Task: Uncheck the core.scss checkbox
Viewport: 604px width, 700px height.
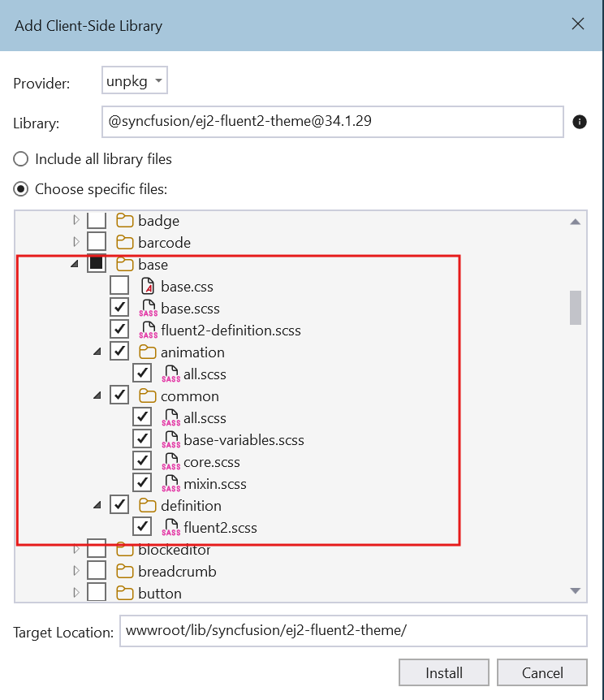Action: (142, 460)
